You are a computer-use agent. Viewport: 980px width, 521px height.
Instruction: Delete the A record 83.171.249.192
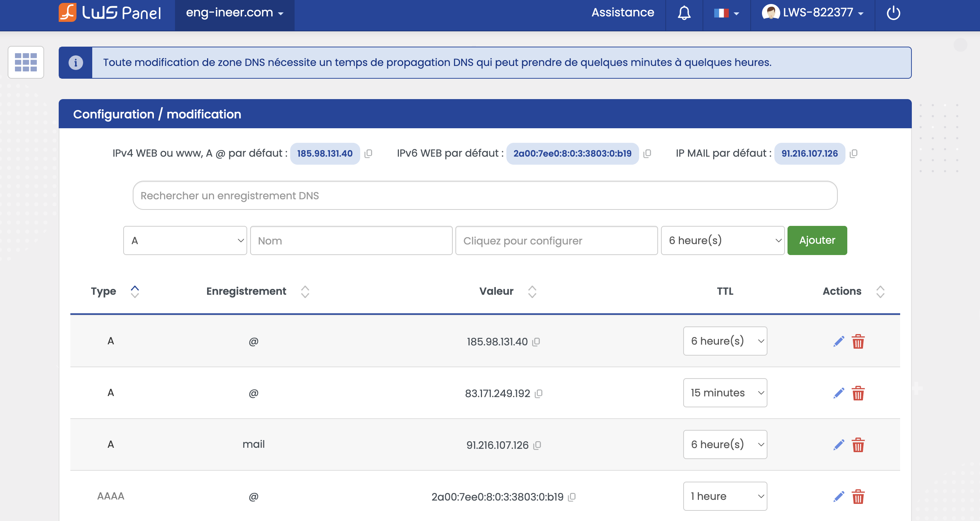[858, 393]
